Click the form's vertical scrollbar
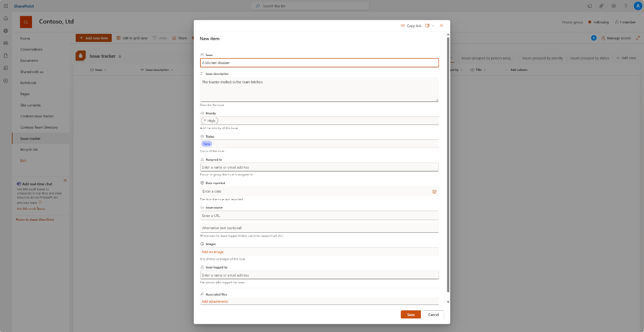644x332 pixels. (x=448, y=165)
